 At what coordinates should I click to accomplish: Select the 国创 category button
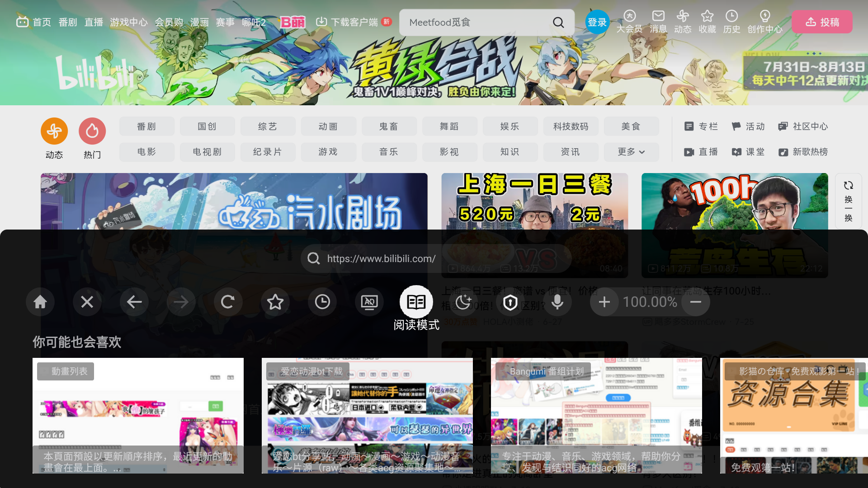coord(207,127)
